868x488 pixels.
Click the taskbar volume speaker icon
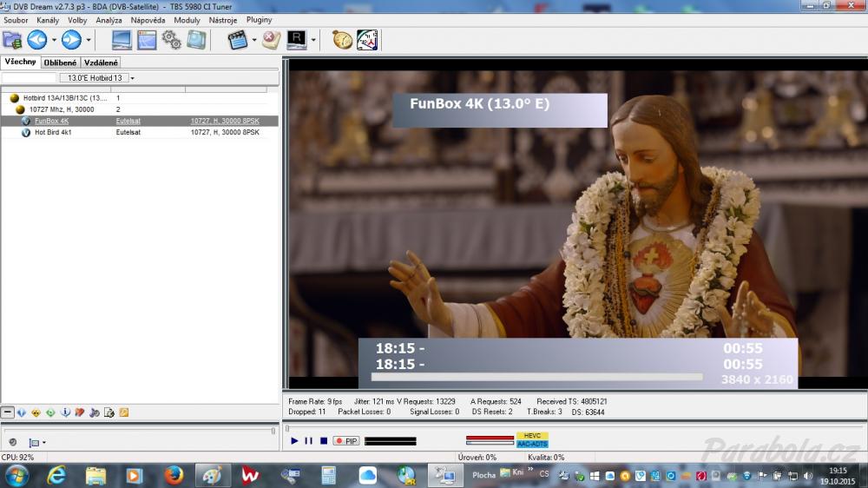(x=807, y=476)
